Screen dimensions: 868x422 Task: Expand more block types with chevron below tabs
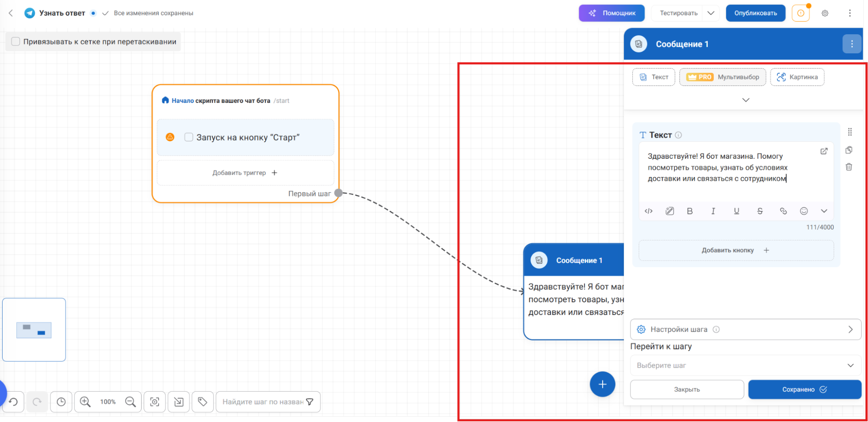(x=746, y=100)
